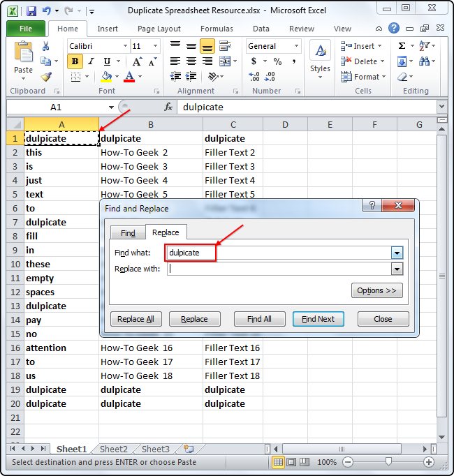
Task: Toggle Align Text Left icon
Action: tap(175, 61)
